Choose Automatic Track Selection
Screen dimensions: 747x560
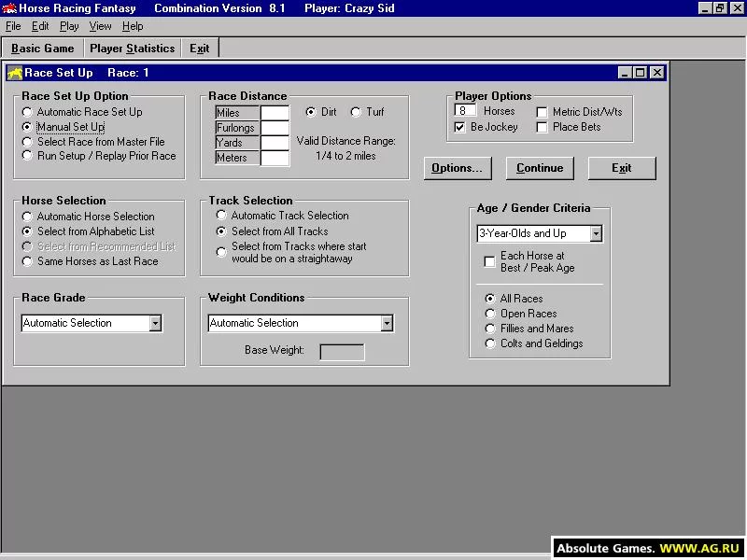(221, 216)
